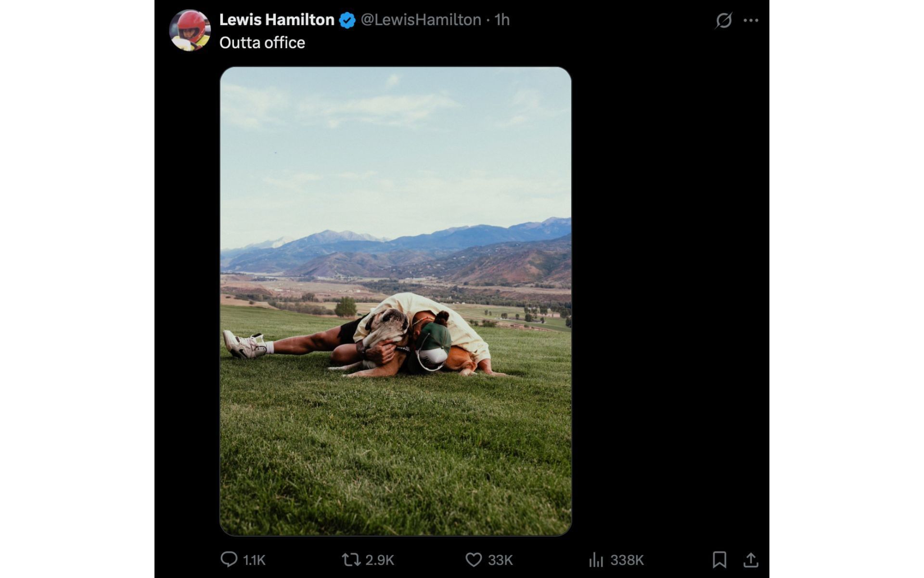Click the Lewis Hamilton display name

pyautogui.click(x=277, y=20)
